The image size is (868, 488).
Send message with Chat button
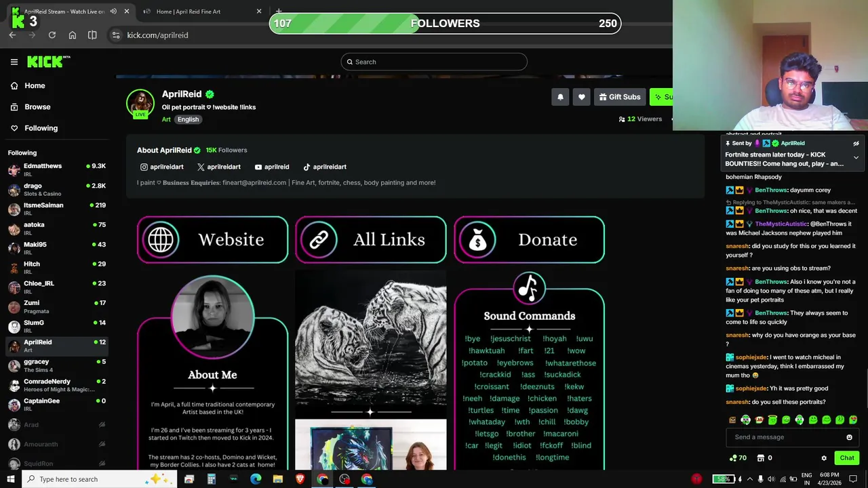(847, 458)
